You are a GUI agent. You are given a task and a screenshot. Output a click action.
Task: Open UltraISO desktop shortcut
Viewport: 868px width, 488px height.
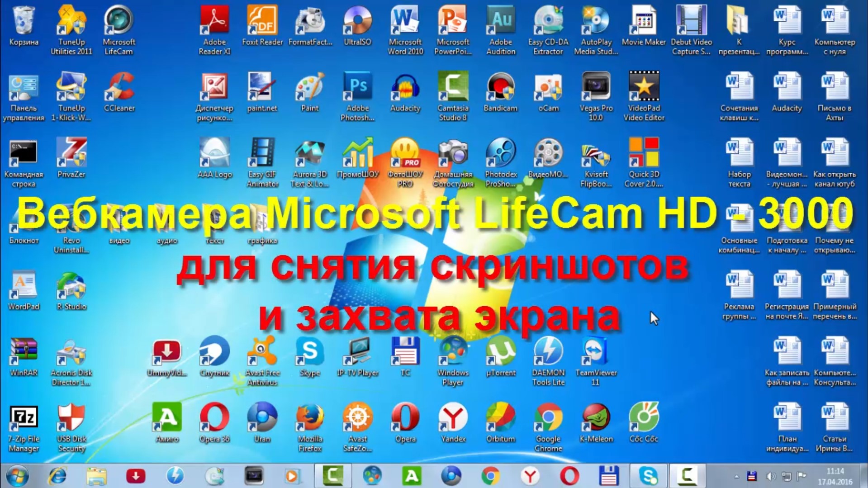point(357,26)
